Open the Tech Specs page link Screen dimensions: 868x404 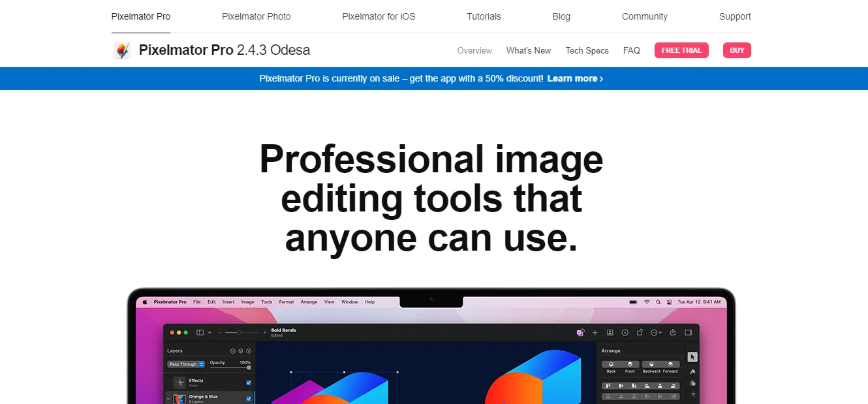[587, 50]
